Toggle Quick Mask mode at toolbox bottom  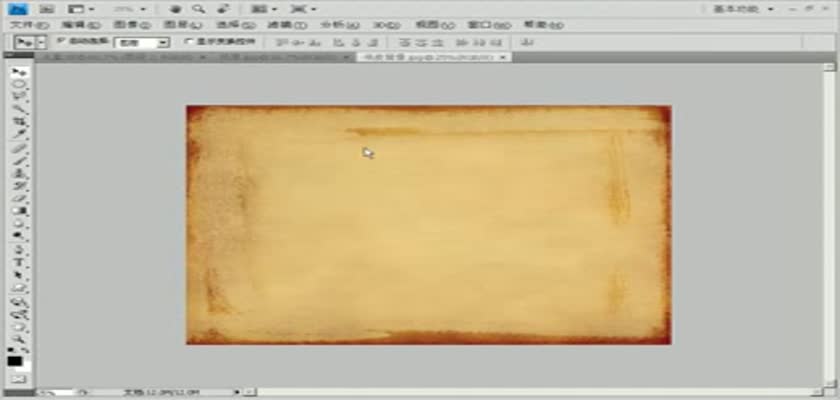(17, 378)
